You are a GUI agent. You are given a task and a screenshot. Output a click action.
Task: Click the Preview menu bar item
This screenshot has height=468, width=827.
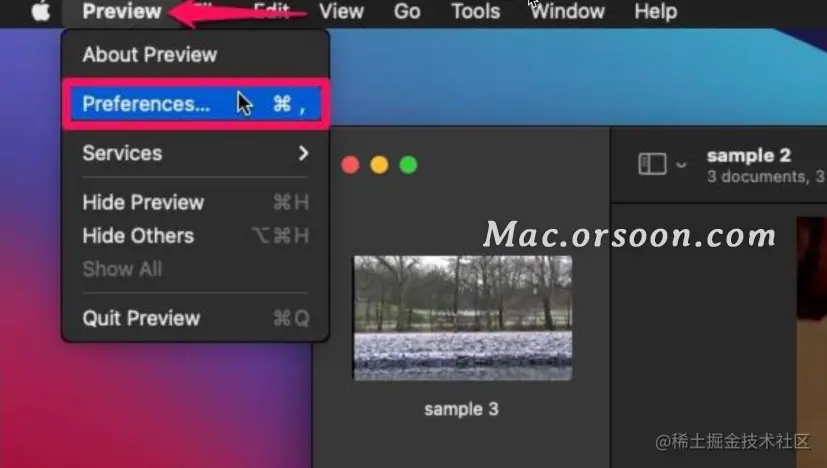[x=122, y=11]
